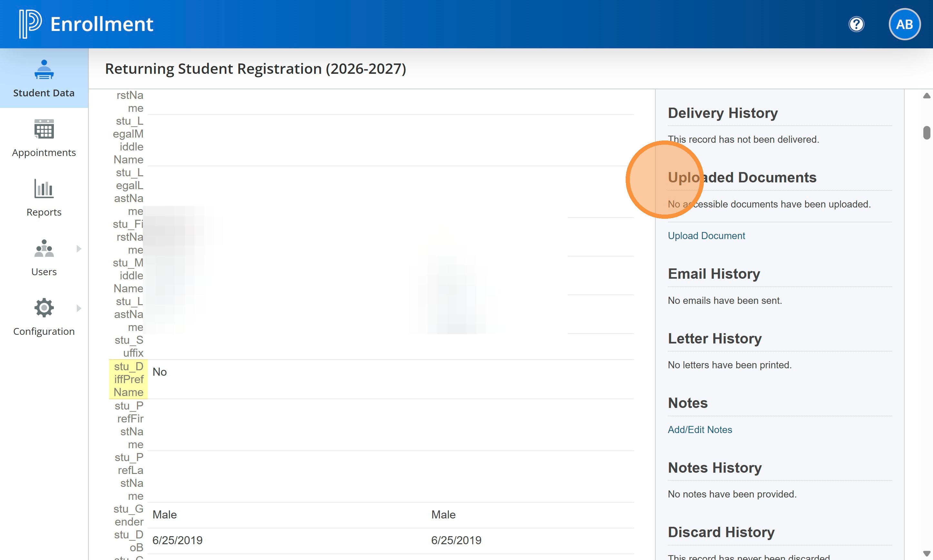This screenshot has width=933, height=560.
Task: Open the Reports bar chart icon
Action: [44, 189]
